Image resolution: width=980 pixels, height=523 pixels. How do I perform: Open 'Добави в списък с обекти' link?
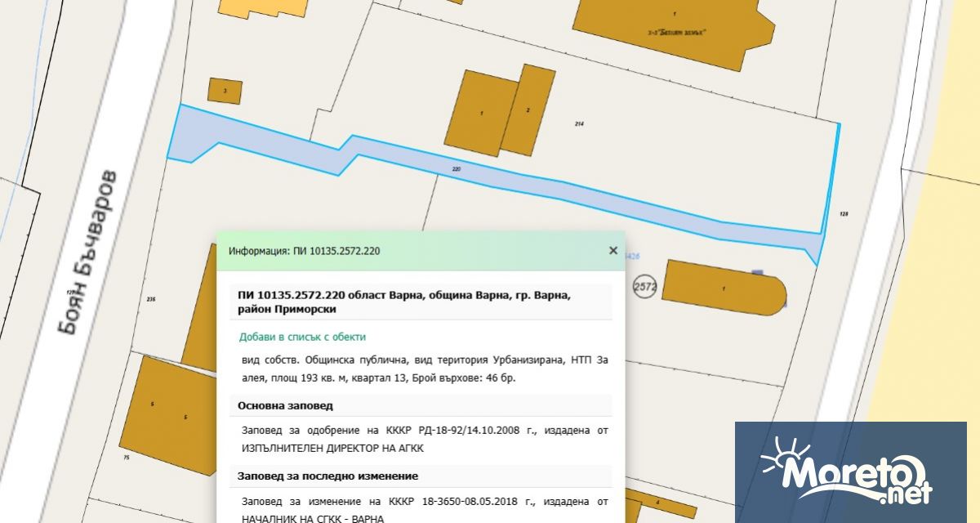(x=302, y=337)
